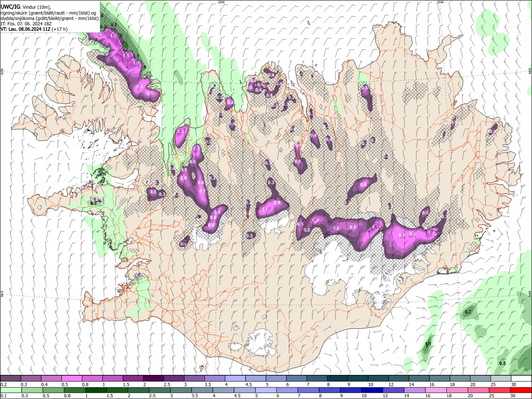The height and width of the screenshot is (399, 532).
Task: Pick the bright pink 0.5 swatch in upper legend row
Action: click(71, 378)
